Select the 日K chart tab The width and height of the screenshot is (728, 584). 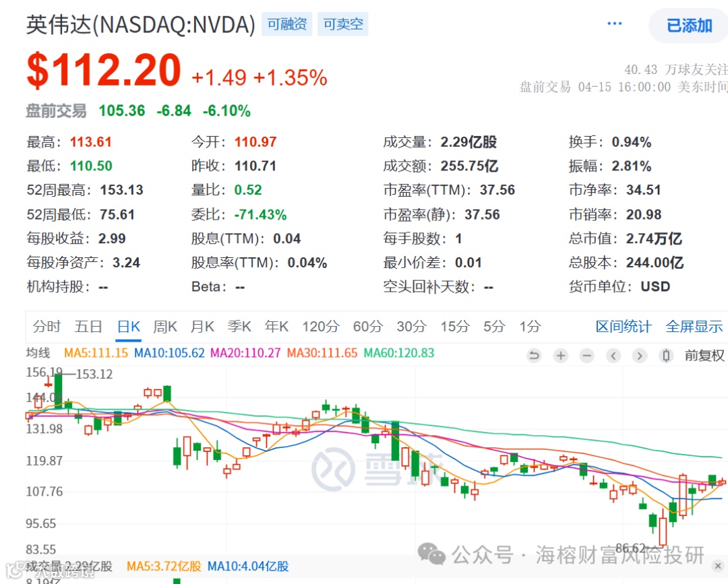[129, 327]
